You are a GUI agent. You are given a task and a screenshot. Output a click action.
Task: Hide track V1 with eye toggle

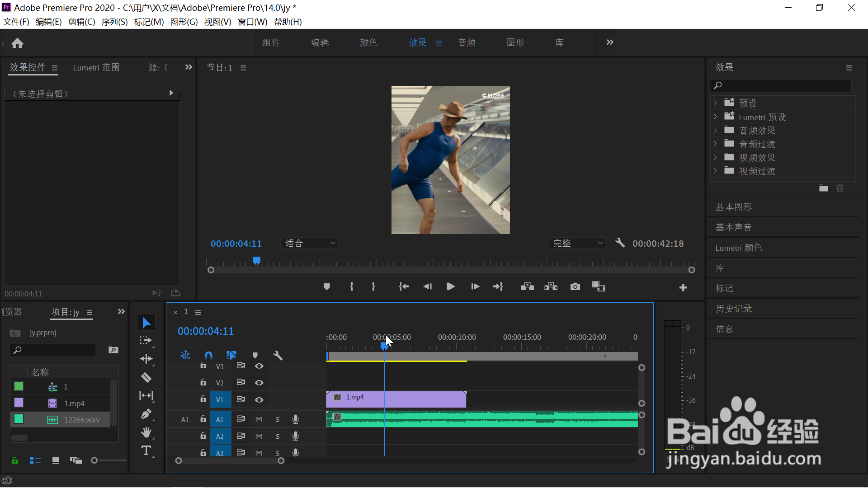259,399
